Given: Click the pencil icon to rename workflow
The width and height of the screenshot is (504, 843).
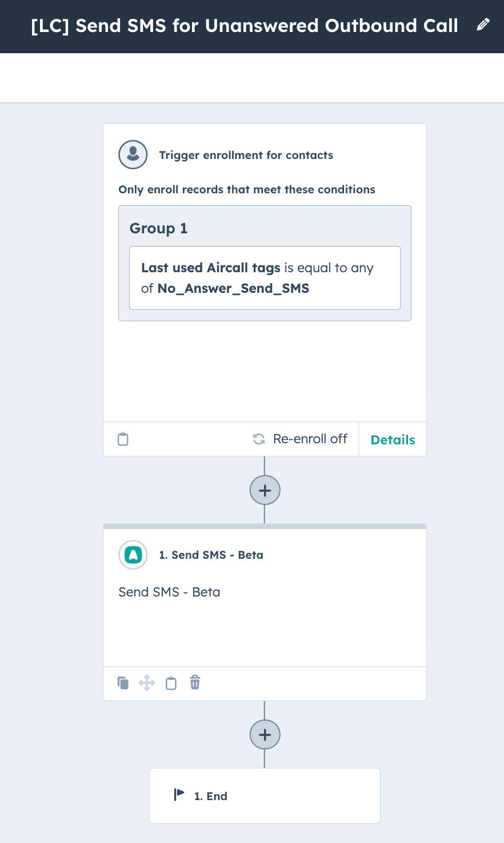Looking at the screenshot, I should coord(483,25).
